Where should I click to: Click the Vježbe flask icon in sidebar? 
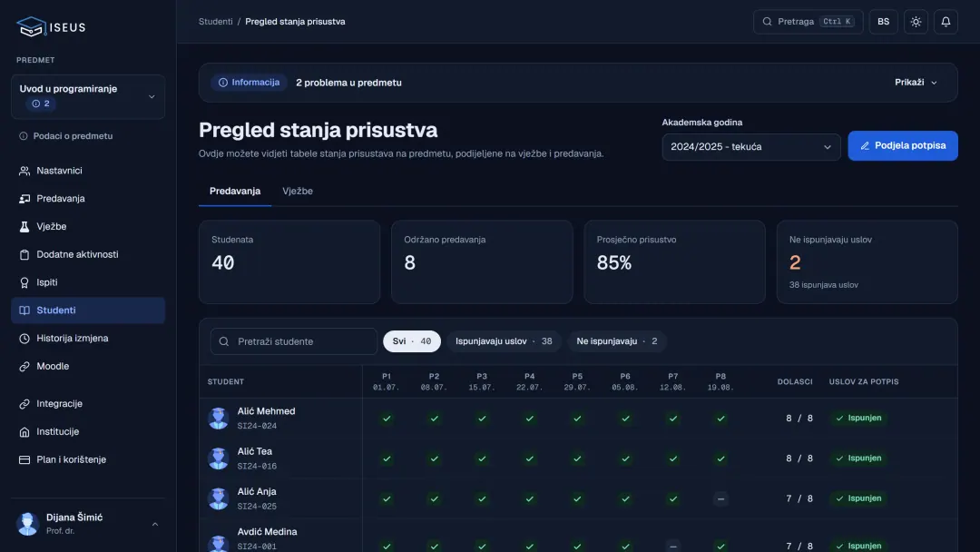click(24, 226)
